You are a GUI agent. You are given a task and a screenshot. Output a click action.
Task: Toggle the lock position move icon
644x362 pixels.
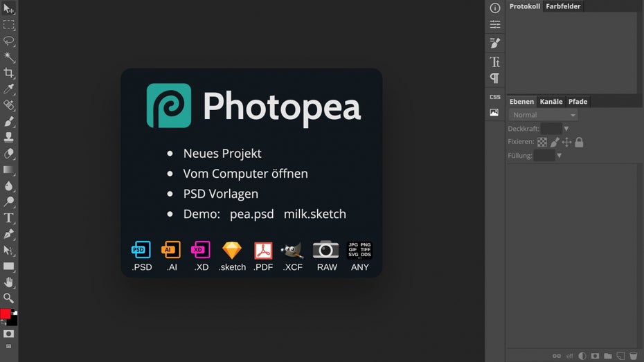[566, 142]
